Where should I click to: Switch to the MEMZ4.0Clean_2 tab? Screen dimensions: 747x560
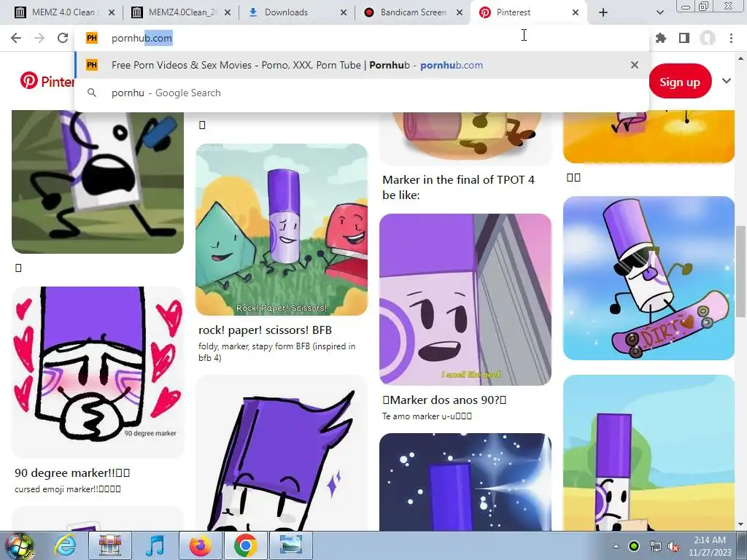point(181,12)
